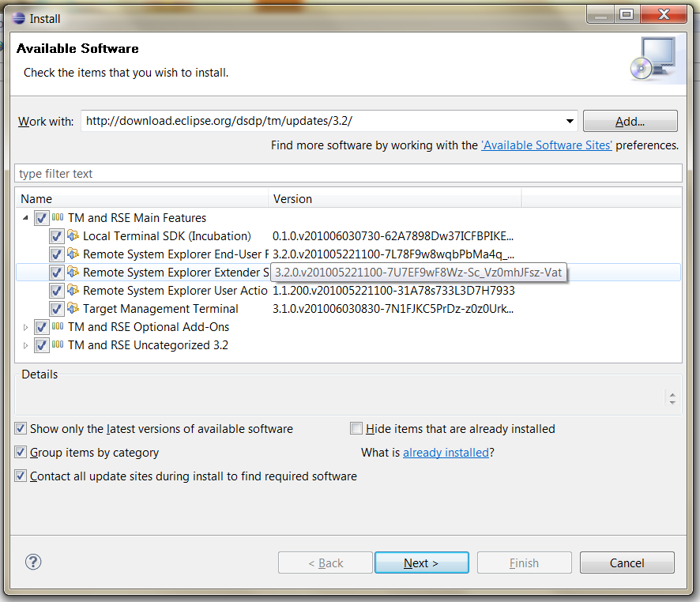
Task: Sort by the Name column header
Action: point(142,198)
